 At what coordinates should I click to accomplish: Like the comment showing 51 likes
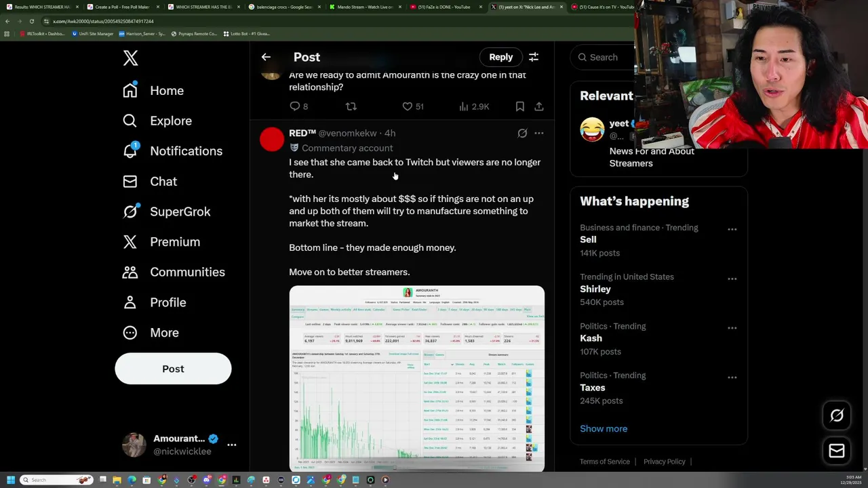(x=412, y=106)
